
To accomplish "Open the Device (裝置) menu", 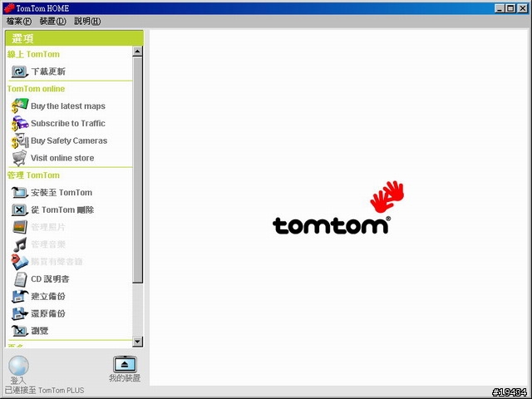I will click(52, 22).
